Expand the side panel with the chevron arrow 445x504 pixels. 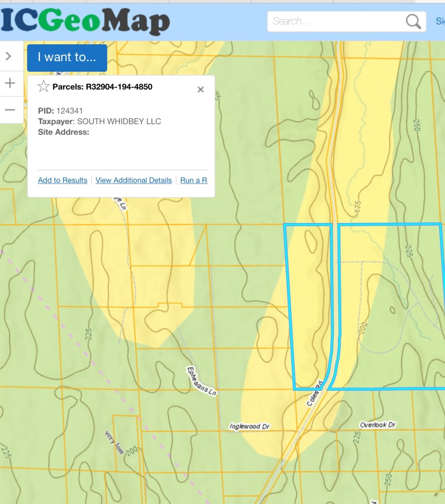(x=8, y=56)
